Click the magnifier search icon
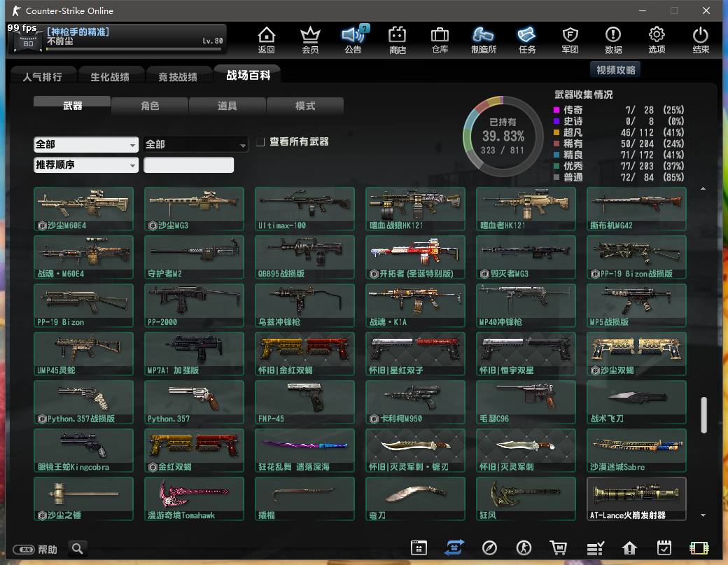Screen dimensions: 728x565 coord(78,549)
